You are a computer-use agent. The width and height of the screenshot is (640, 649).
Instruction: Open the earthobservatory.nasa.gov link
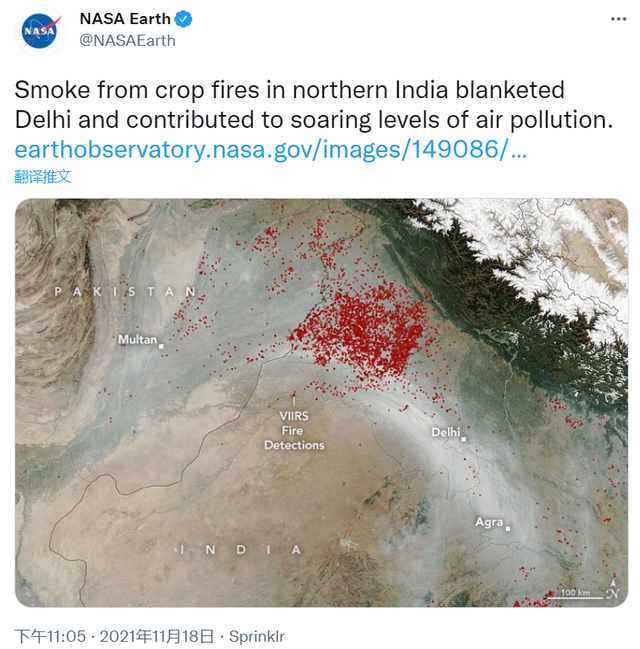270,149
